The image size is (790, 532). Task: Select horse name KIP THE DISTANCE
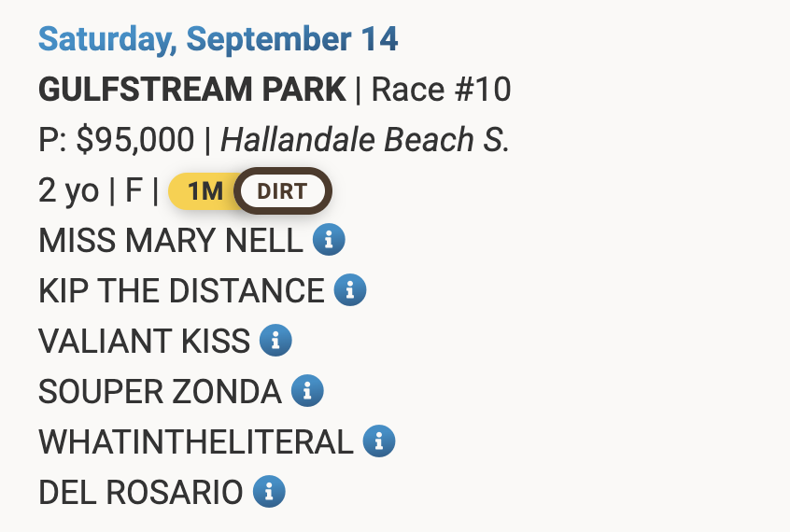[x=181, y=290]
